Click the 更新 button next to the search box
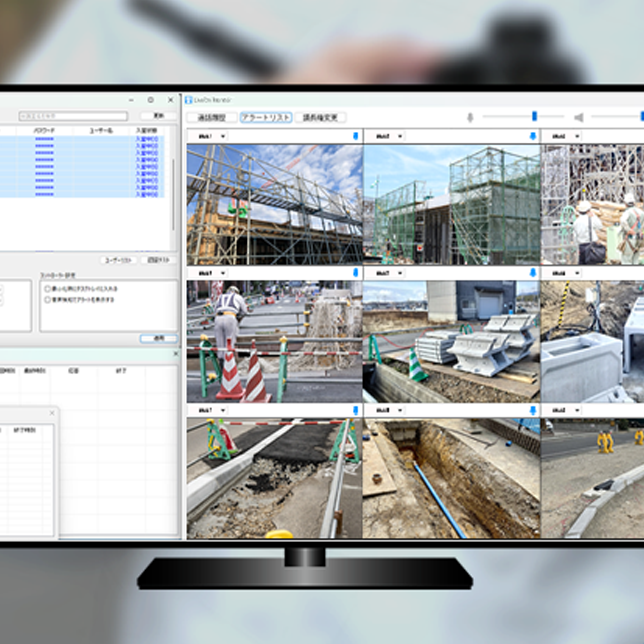The width and height of the screenshot is (644, 644). [158, 116]
